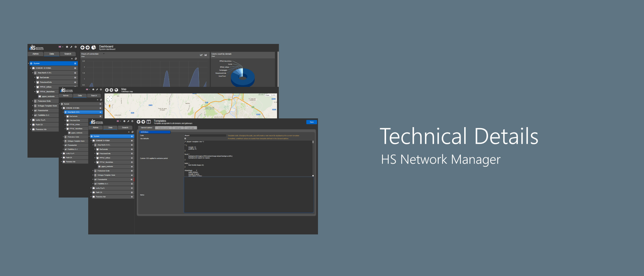
Task: Click the Dashboard pie chart icon
Action: 94,48
